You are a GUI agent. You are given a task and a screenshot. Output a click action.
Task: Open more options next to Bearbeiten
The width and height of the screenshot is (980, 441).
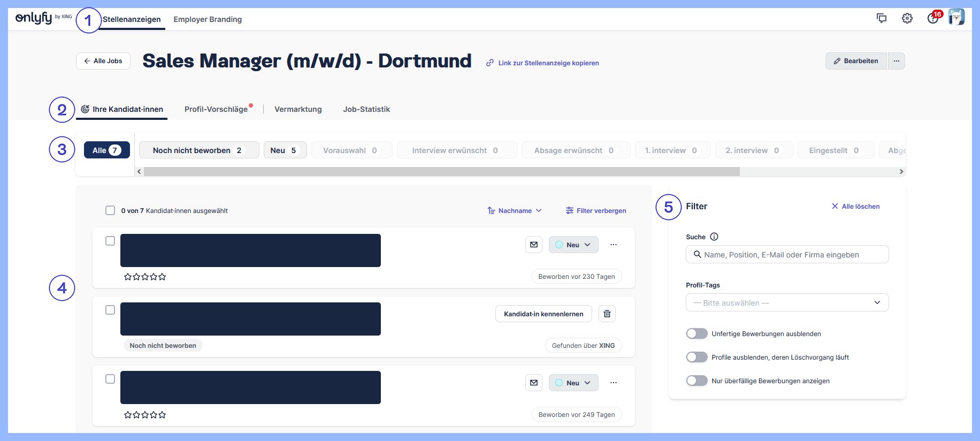click(897, 61)
